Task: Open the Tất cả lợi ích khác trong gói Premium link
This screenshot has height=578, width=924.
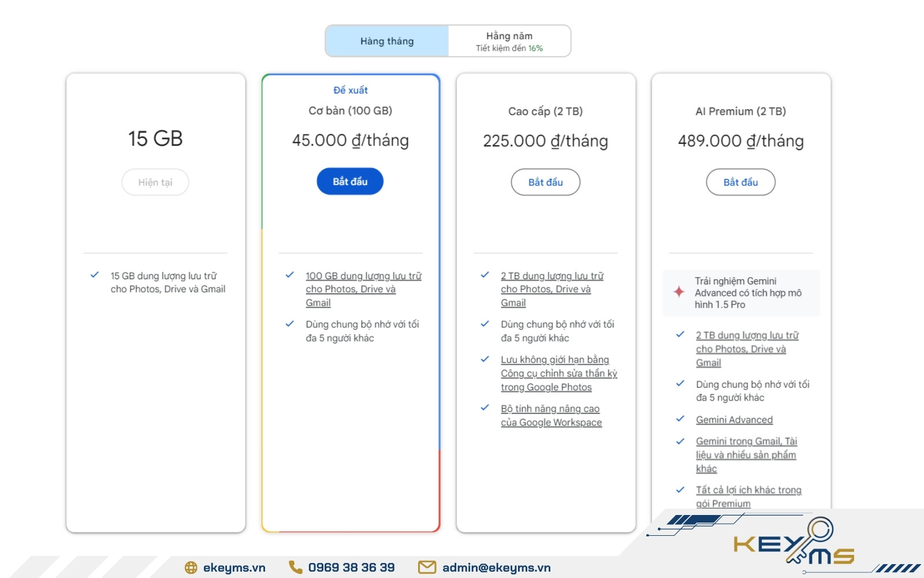Action: coord(748,497)
